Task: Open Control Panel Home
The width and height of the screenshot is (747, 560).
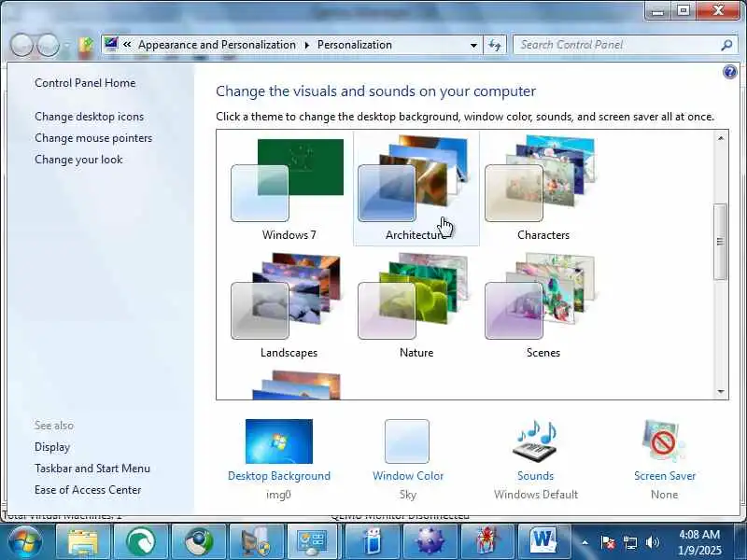Action: (85, 83)
